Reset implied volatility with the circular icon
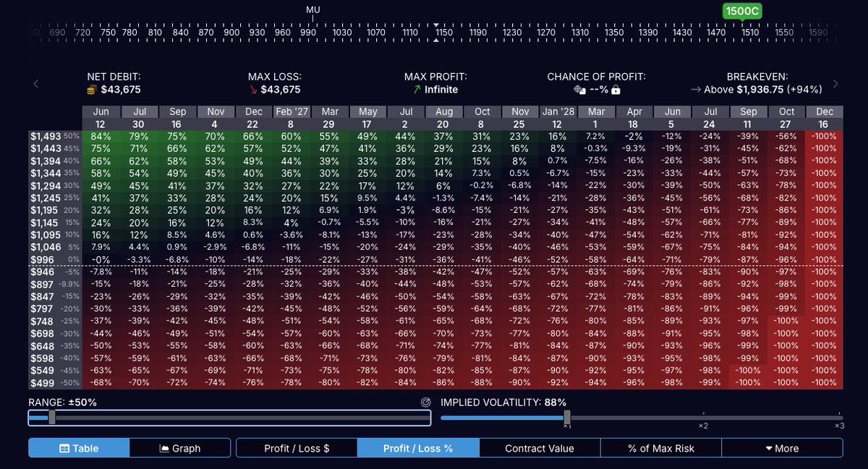The height and width of the screenshot is (469, 868). [425, 402]
